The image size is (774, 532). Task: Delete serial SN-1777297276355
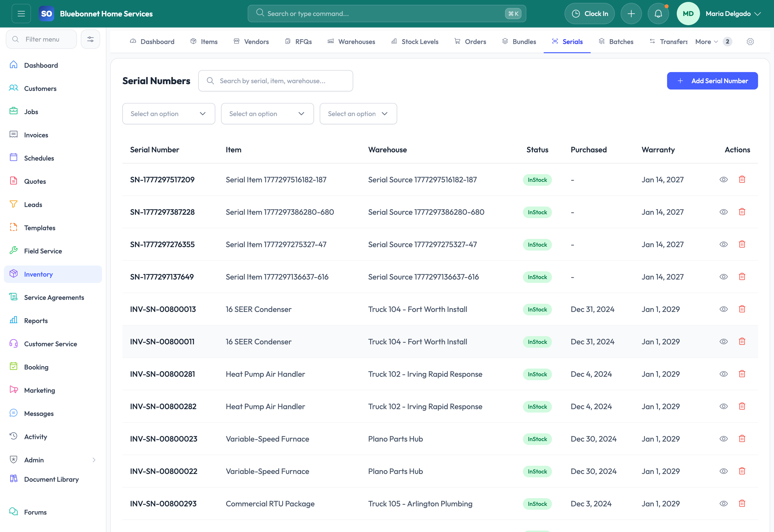click(742, 244)
